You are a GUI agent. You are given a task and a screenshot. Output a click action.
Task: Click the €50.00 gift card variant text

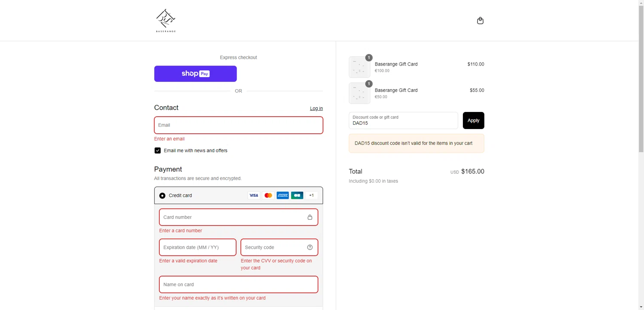(381, 97)
